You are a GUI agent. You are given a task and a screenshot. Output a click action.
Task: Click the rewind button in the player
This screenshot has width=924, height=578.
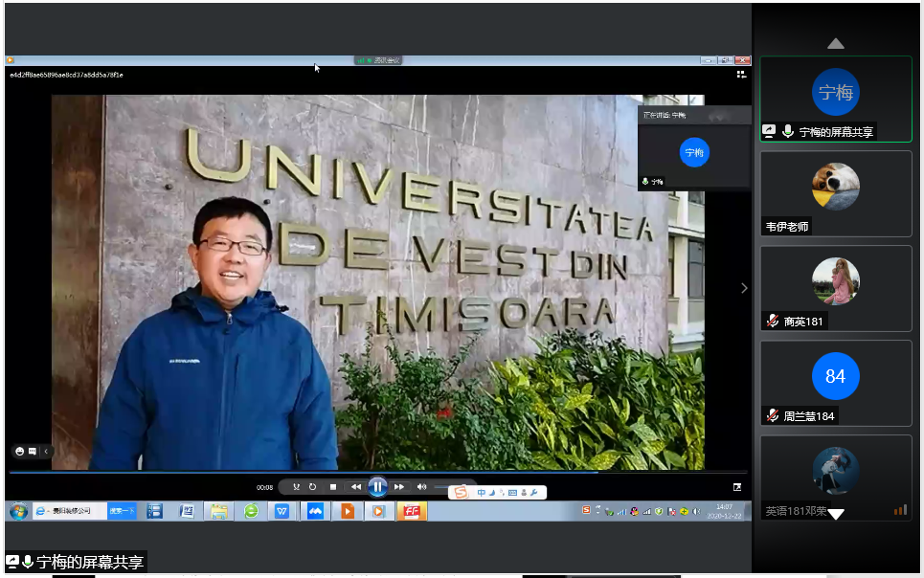point(356,487)
